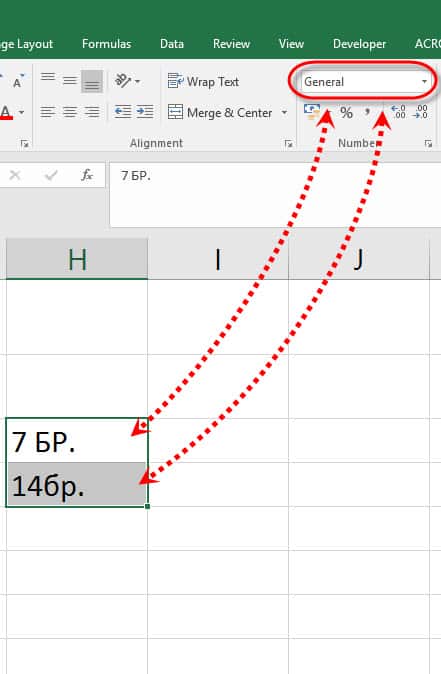Click the Increase Indent icon
This screenshot has width=441, height=674.
pyautogui.click(x=145, y=112)
